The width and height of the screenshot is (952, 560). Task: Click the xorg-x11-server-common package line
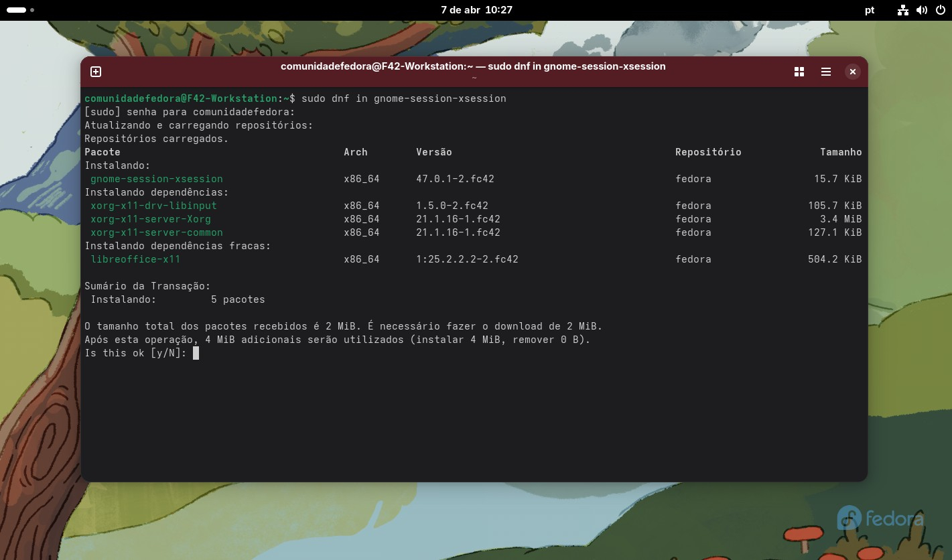(x=157, y=232)
